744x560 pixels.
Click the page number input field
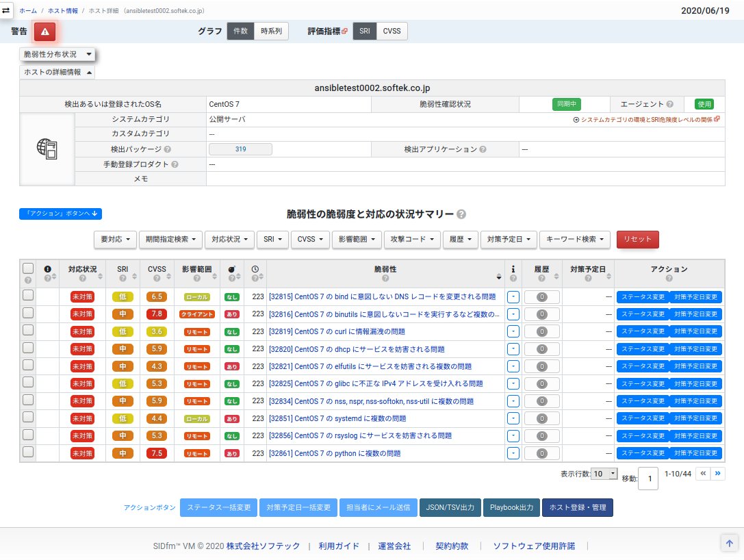pos(648,479)
